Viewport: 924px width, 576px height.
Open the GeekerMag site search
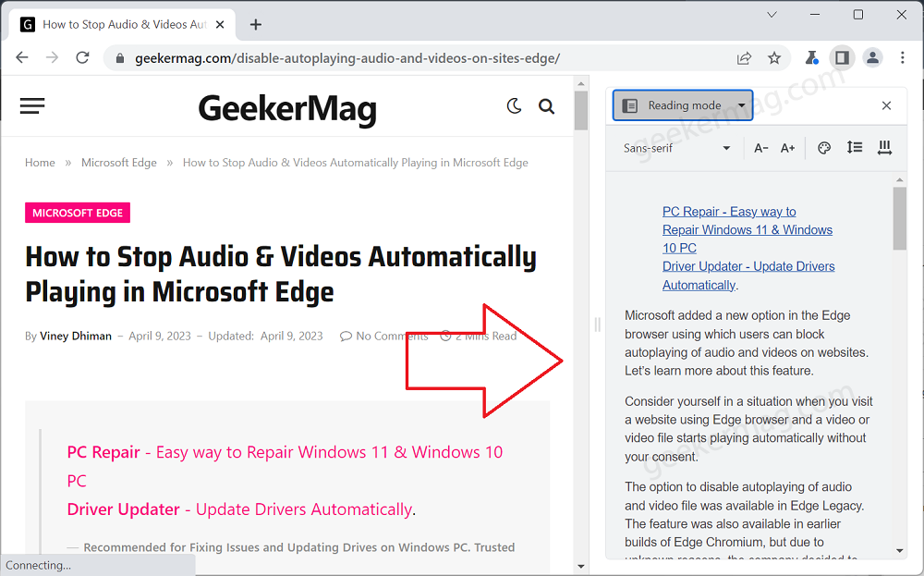pos(547,106)
